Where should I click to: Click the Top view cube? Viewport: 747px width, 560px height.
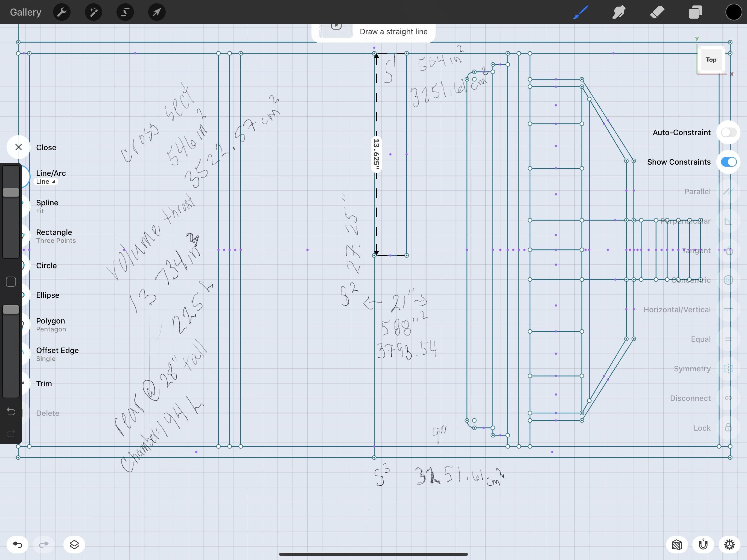(711, 60)
